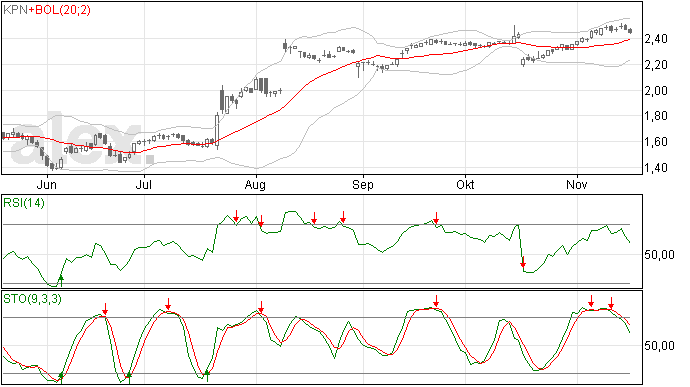This screenshot has height=387, width=690.
Task: Select the +BOL(20;2) indicator label
Action: (59, 9)
